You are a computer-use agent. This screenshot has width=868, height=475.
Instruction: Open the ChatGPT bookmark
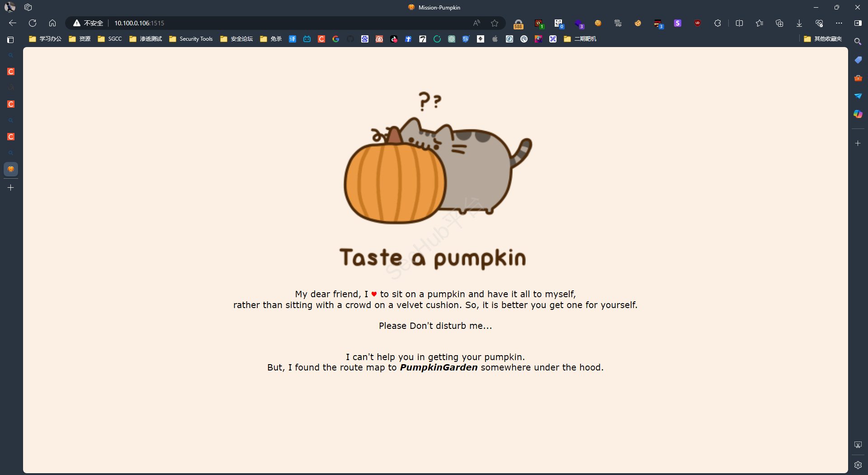coord(452,39)
